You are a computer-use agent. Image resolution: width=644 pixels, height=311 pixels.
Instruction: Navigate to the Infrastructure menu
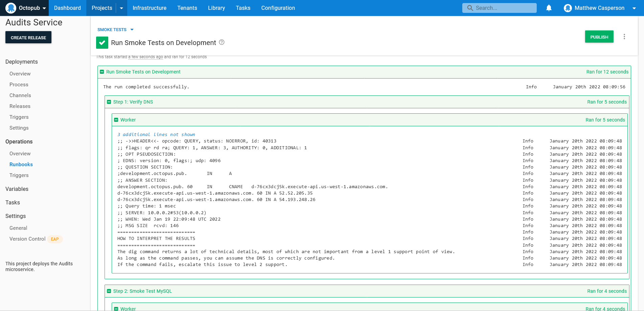[x=150, y=8]
